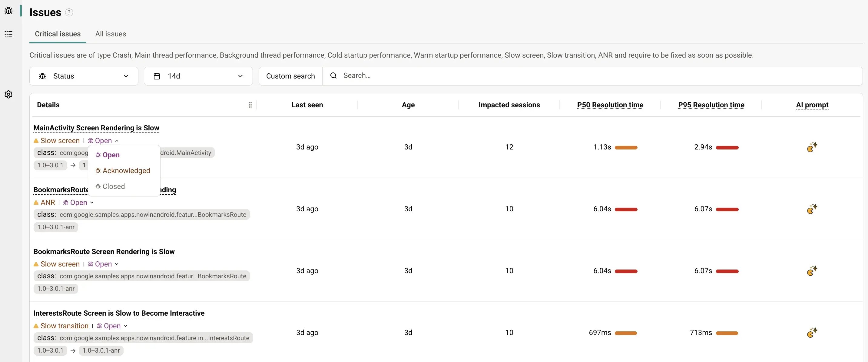Open MainActivity Screen Rendering is Slow issue

pos(96,128)
